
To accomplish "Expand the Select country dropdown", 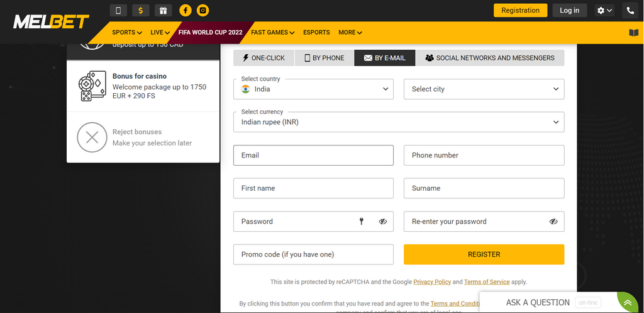I will click(x=313, y=89).
